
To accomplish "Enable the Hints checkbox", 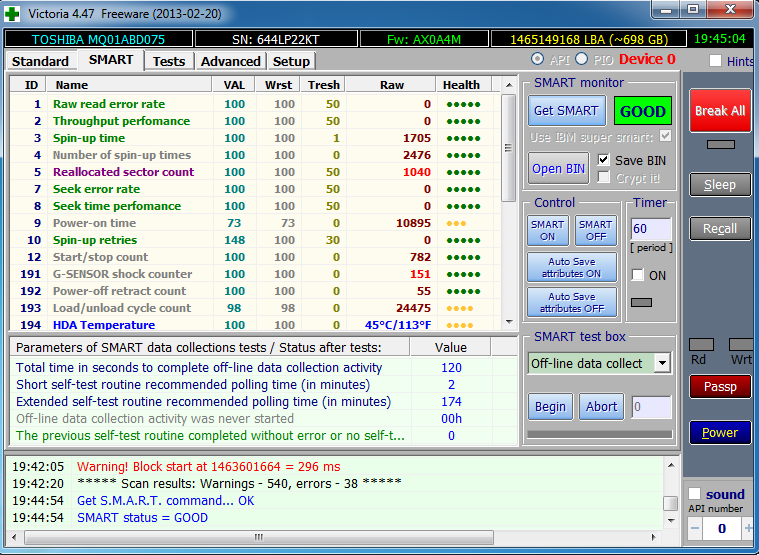I will [x=715, y=61].
